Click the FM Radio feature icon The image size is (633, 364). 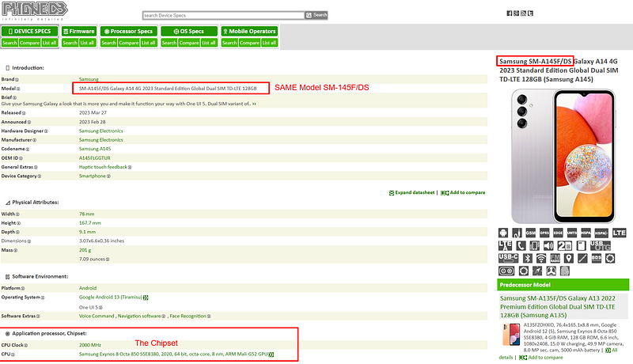coord(555,258)
